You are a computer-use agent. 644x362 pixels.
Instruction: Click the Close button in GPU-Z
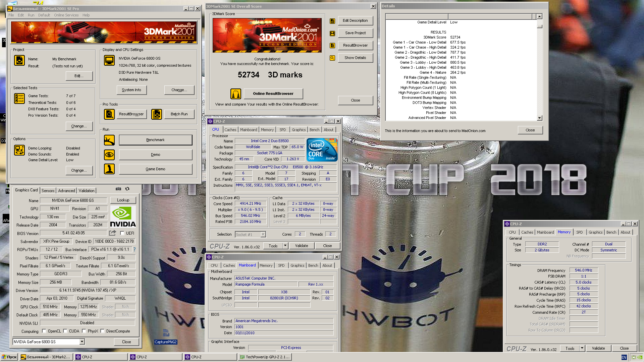click(126, 342)
